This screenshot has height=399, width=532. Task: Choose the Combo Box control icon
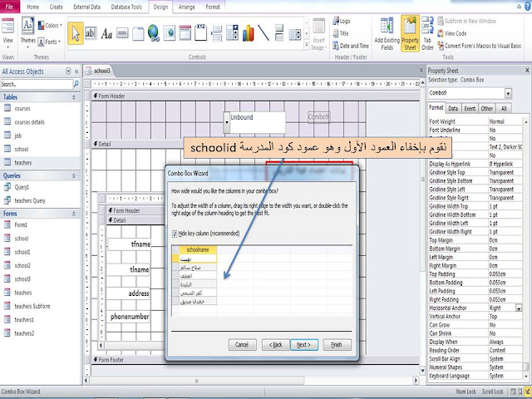click(x=233, y=33)
